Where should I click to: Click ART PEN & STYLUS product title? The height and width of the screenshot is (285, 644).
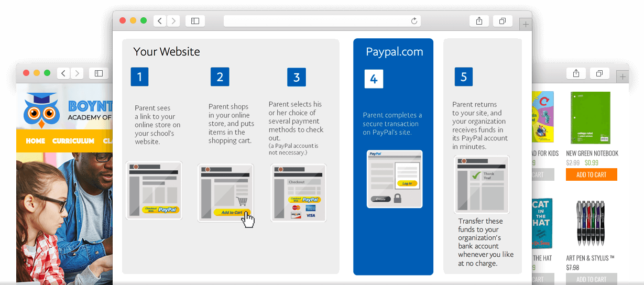[590, 258]
